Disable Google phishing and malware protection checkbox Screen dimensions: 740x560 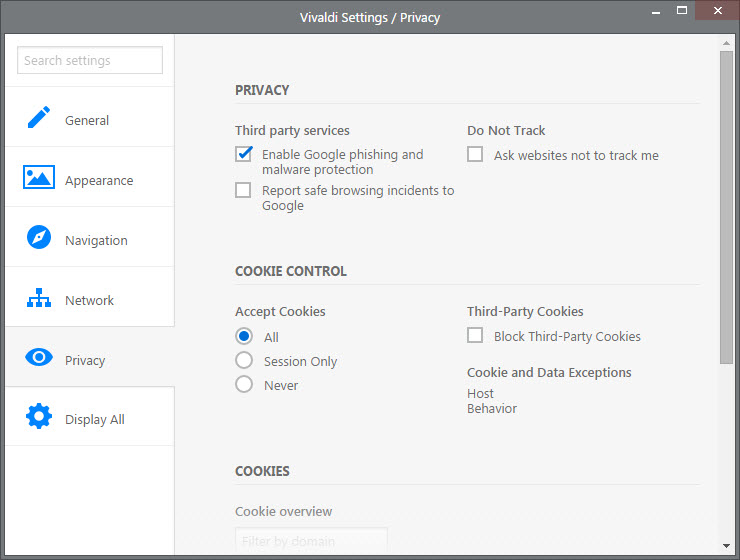pos(244,154)
